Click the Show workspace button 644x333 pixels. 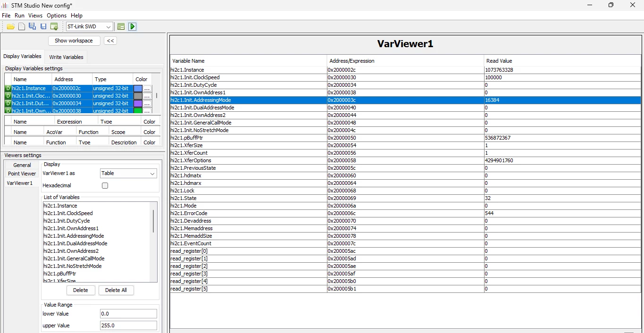click(74, 41)
